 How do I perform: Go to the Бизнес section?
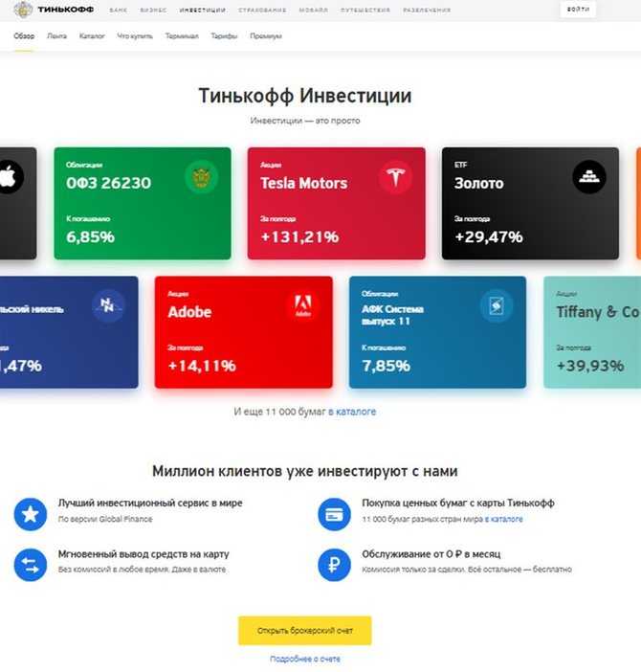click(x=153, y=10)
